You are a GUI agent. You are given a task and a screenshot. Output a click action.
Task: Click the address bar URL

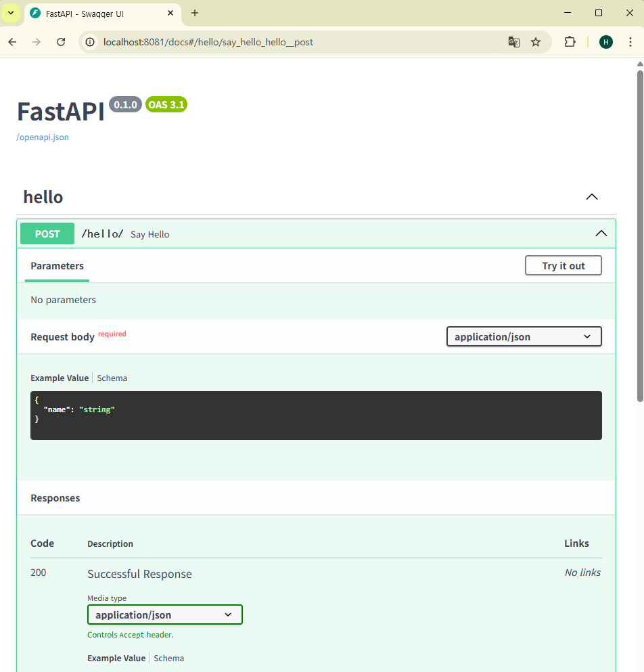pyautogui.click(x=208, y=42)
